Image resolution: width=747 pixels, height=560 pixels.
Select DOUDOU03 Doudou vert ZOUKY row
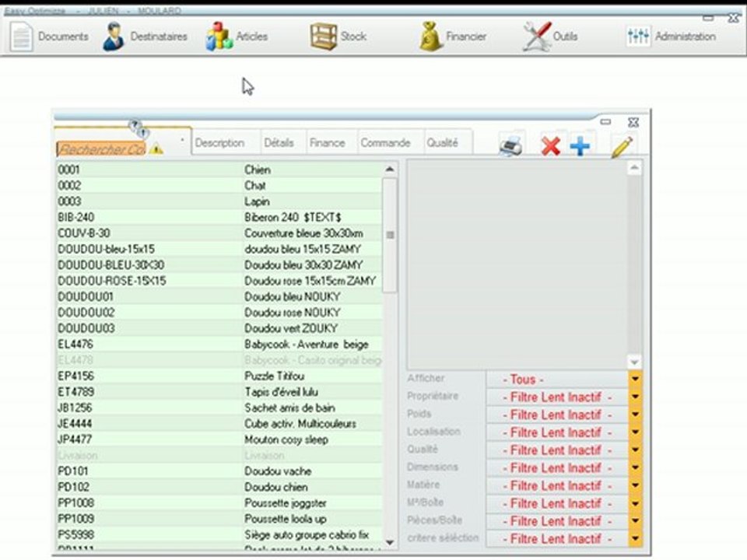[219, 328]
